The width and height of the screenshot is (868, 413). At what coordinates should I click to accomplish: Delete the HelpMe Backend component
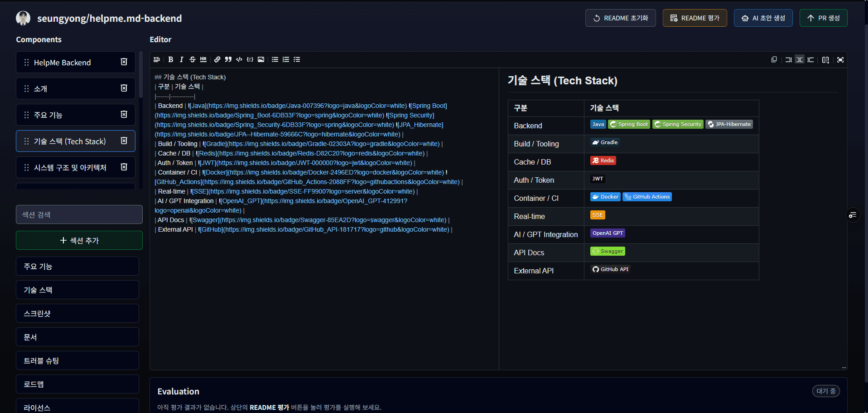124,62
